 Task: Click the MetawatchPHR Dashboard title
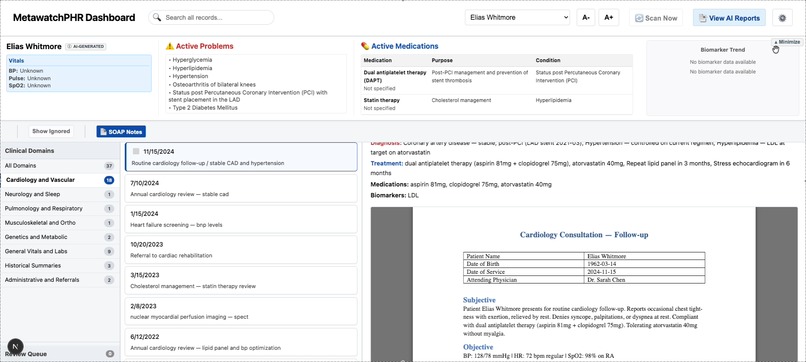(x=74, y=17)
